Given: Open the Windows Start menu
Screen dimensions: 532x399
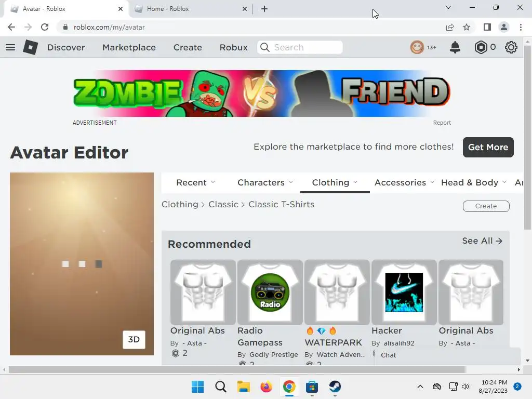Looking at the screenshot, I should (x=198, y=387).
